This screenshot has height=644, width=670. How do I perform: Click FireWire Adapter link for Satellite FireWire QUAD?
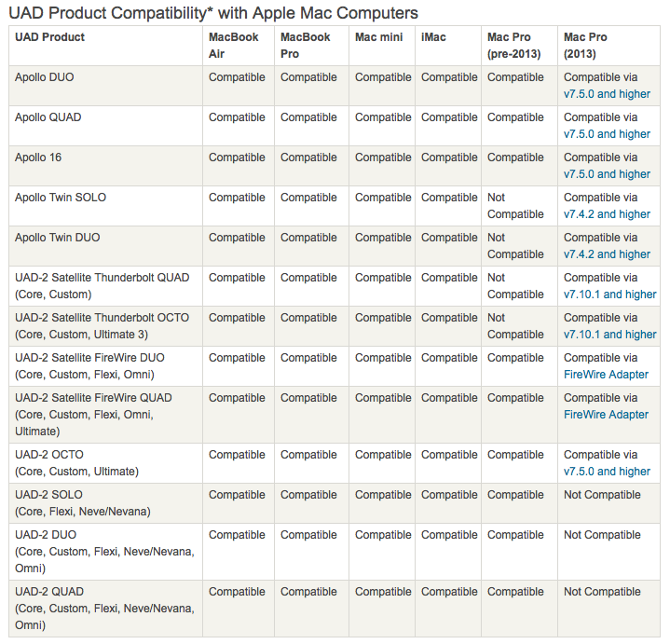pos(606,415)
